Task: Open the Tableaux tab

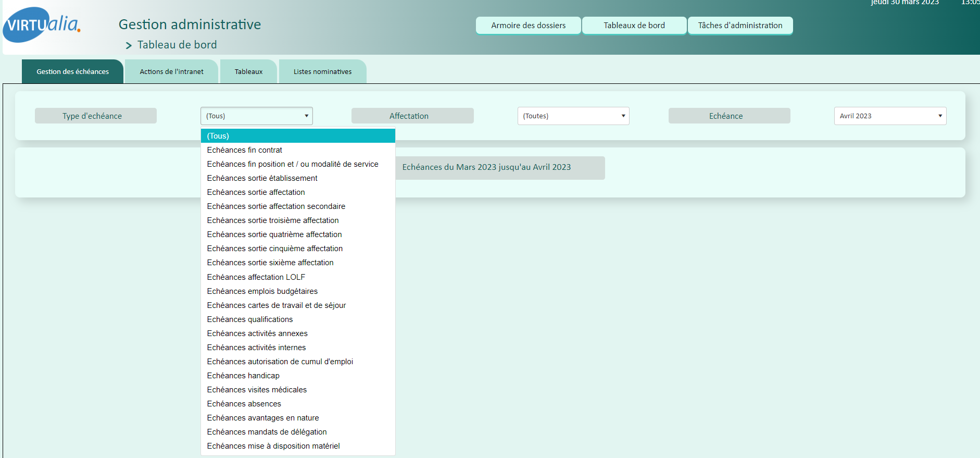Action: tap(248, 72)
